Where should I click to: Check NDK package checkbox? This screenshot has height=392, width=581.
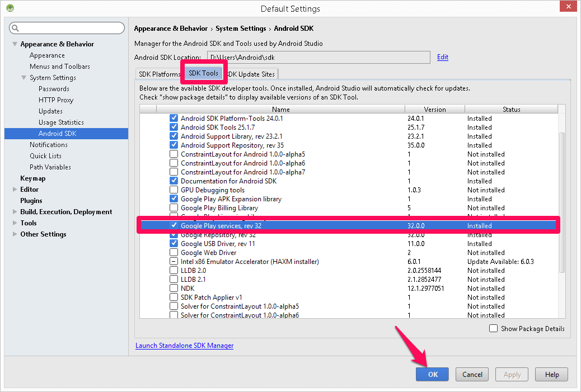174,288
